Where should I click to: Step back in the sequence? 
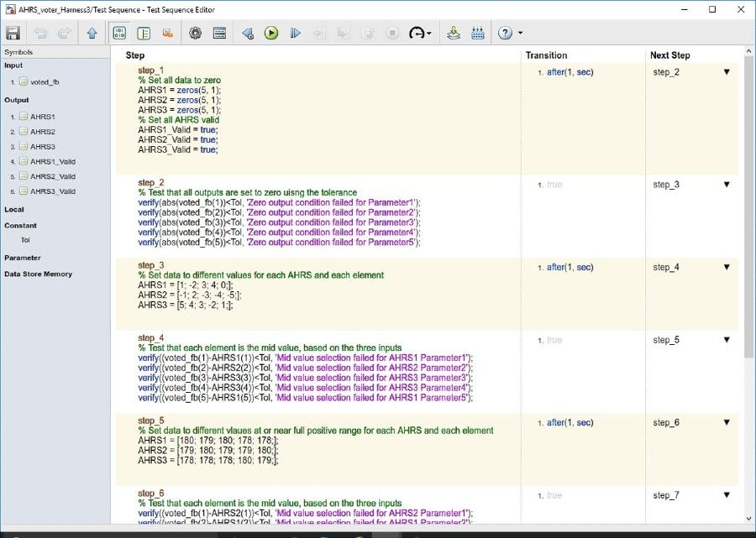tap(246, 33)
